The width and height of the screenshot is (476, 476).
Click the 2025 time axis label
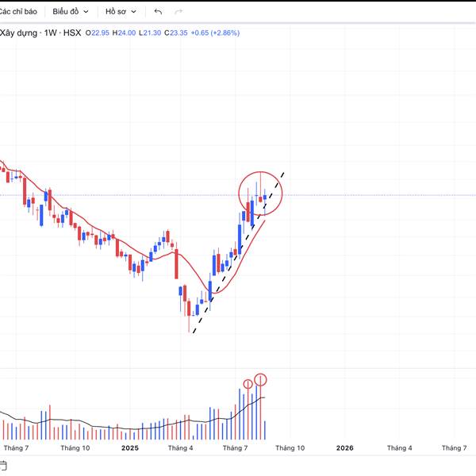(x=130, y=448)
